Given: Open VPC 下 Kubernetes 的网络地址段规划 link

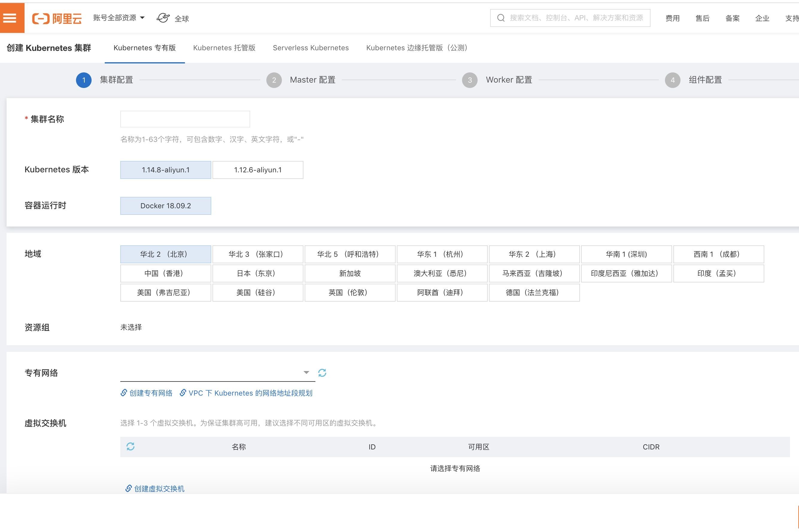Looking at the screenshot, I should tap(250, 393).
